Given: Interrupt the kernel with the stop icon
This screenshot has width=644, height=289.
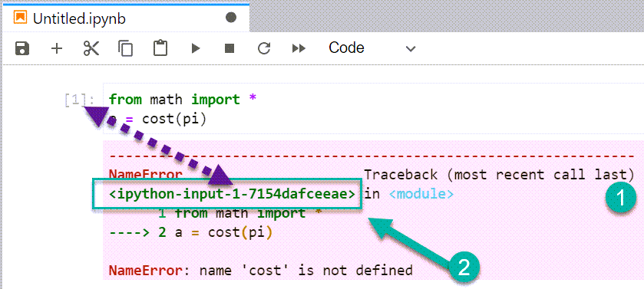Looking at the screenshot, I should pos(230,48).
